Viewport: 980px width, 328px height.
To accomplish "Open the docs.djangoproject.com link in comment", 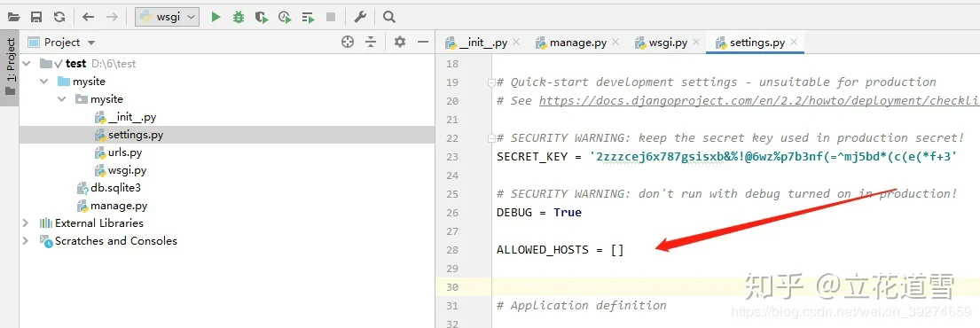I will 759,100.
